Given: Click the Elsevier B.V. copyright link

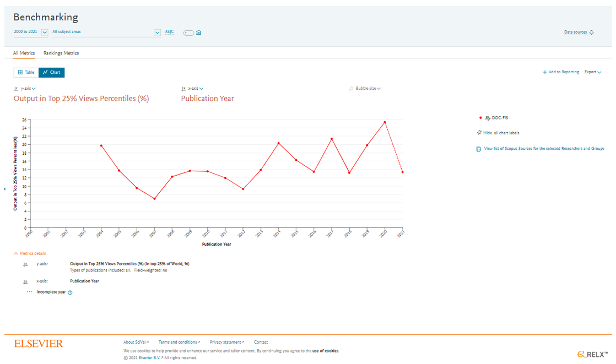Looking at the screenshot, I should tap(151, 358).
